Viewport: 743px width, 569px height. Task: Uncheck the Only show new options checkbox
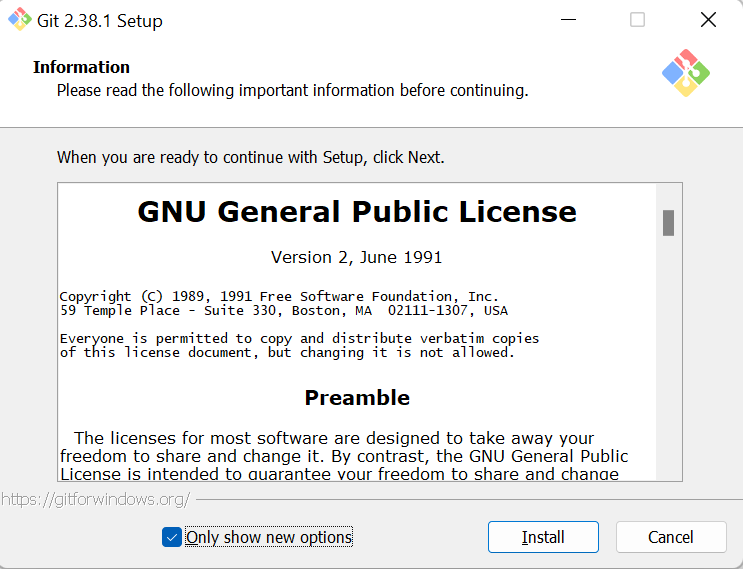(171, 537)
